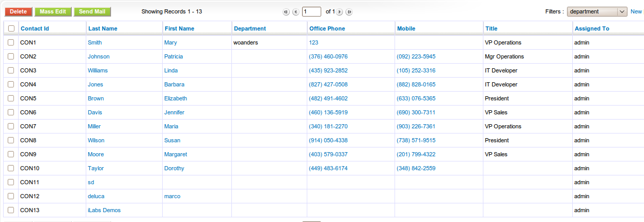The image size is (644, 222).
Task: Click the Mass Edit button
Action: click(53, 11)
